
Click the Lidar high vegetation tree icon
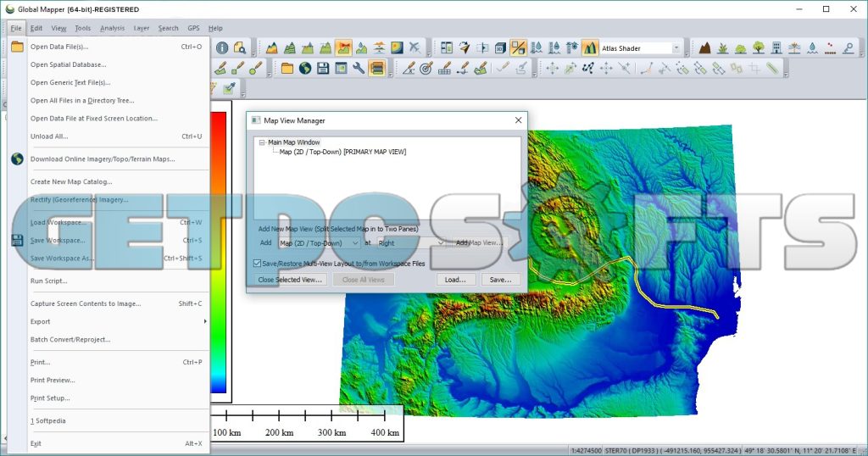[759, 48]
